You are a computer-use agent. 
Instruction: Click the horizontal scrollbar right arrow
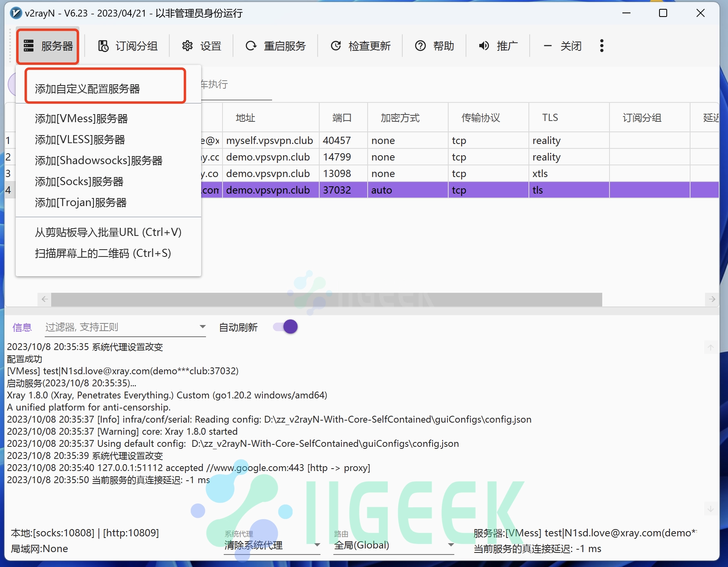point(712,299)
